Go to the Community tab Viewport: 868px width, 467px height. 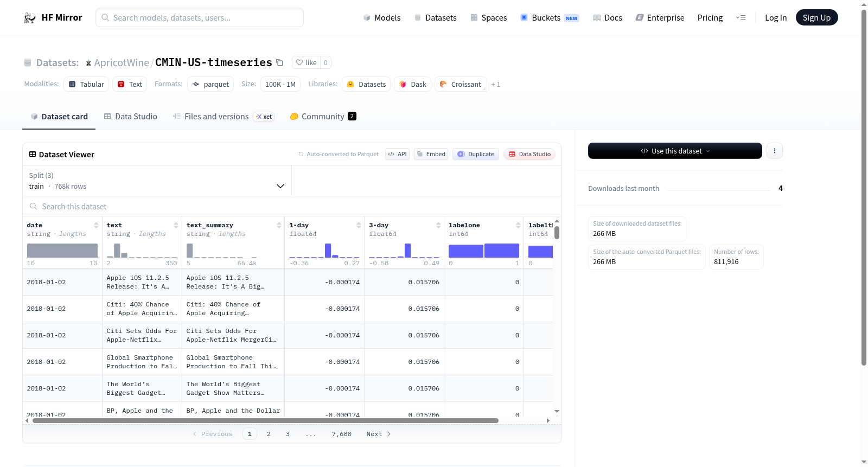click(323, 116)
